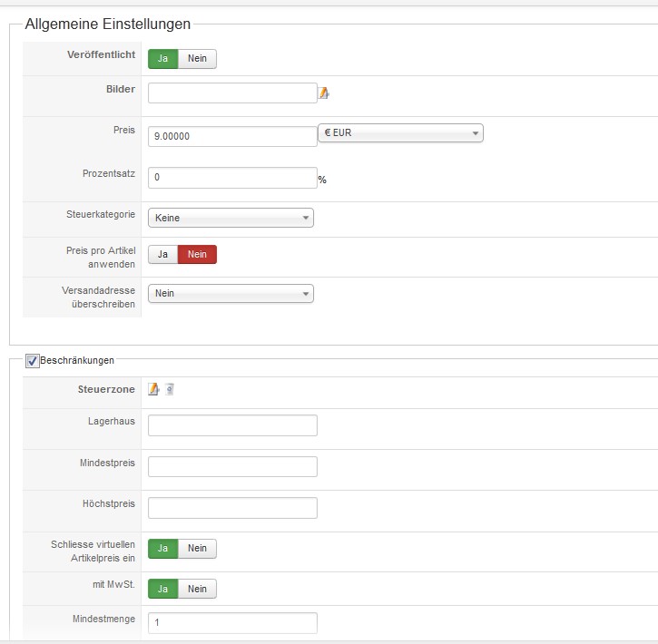Enable Preis pro Artikel anwenden with Ja
658x644 pixels.
pyautogui.click(x=163, y=254)
